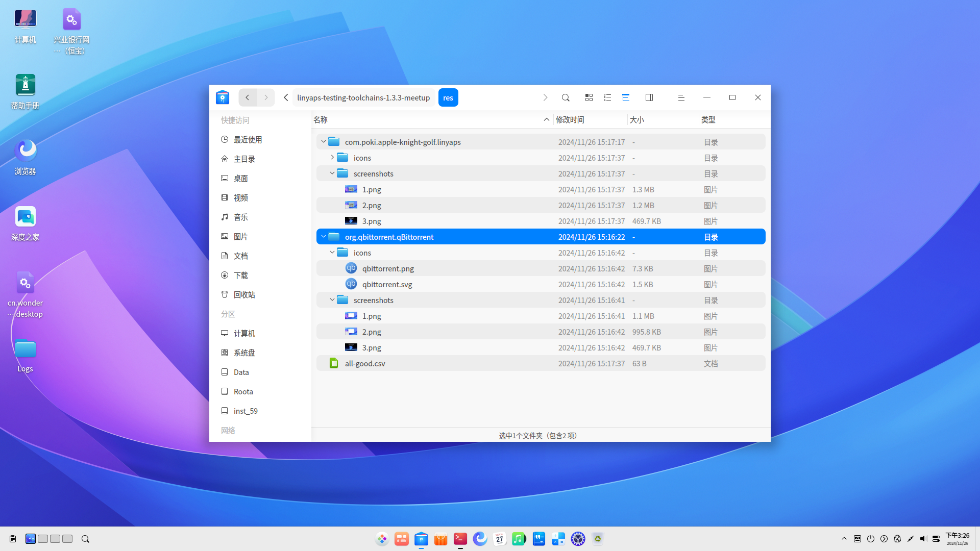Viewport: 980px width, 551px height.
Task: Click the search magnifier icon in toolbar
Action: [566, 97]
